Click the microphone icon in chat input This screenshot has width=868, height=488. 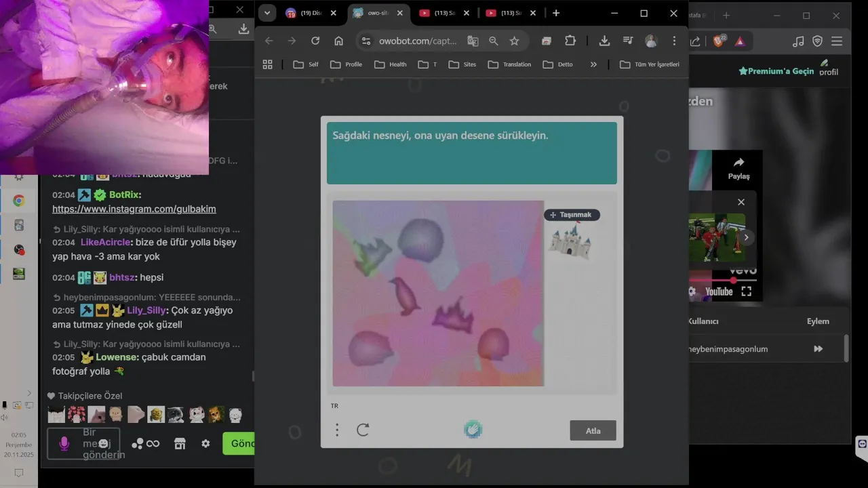pos(64,443)
